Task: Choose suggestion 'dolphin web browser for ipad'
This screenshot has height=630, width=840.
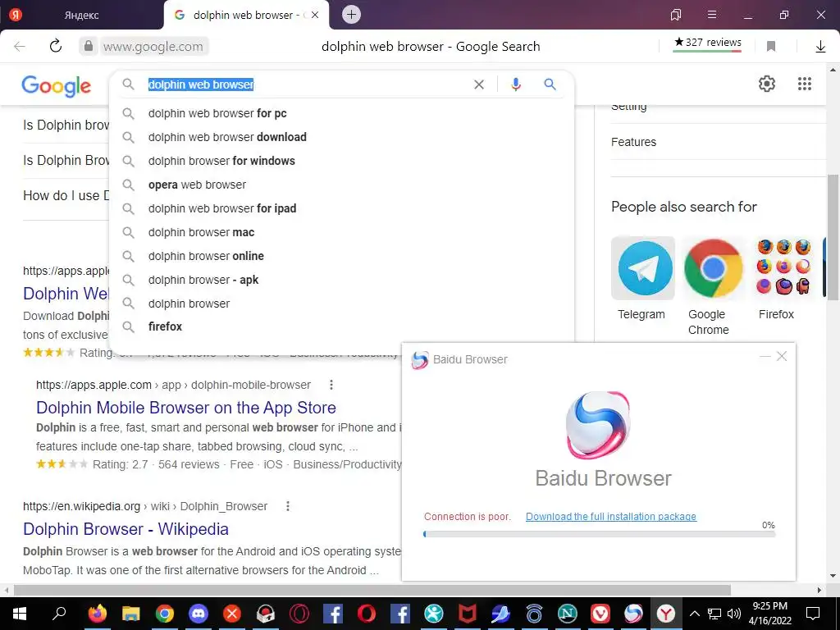Action: point(342,208)
